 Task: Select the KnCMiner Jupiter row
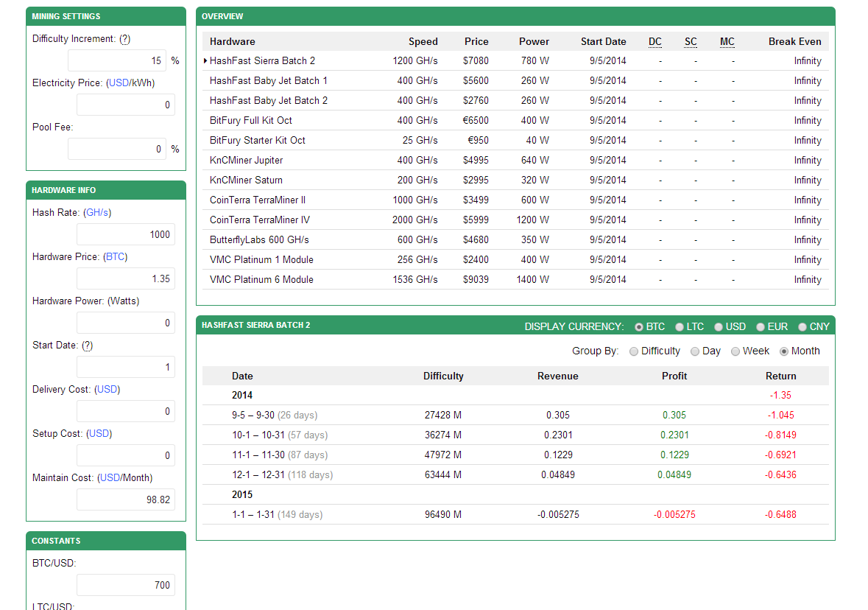[515, 161]
